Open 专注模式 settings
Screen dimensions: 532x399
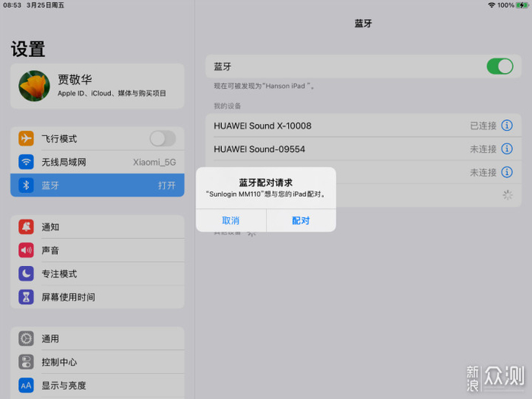(97, 274)
